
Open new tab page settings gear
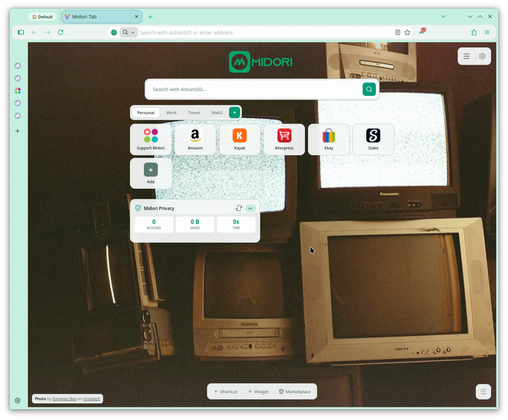click(482, 56)
